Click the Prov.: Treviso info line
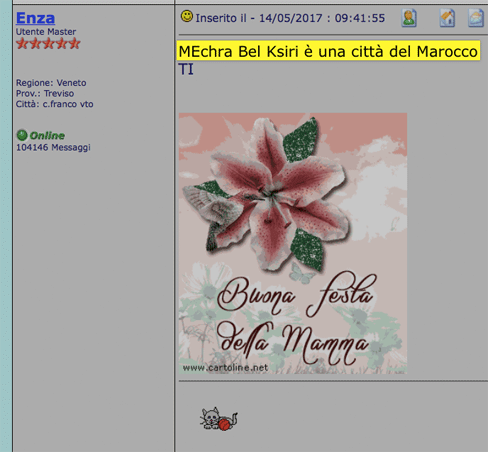The height and width of the screenshot is (452, 488). [45, 93]
